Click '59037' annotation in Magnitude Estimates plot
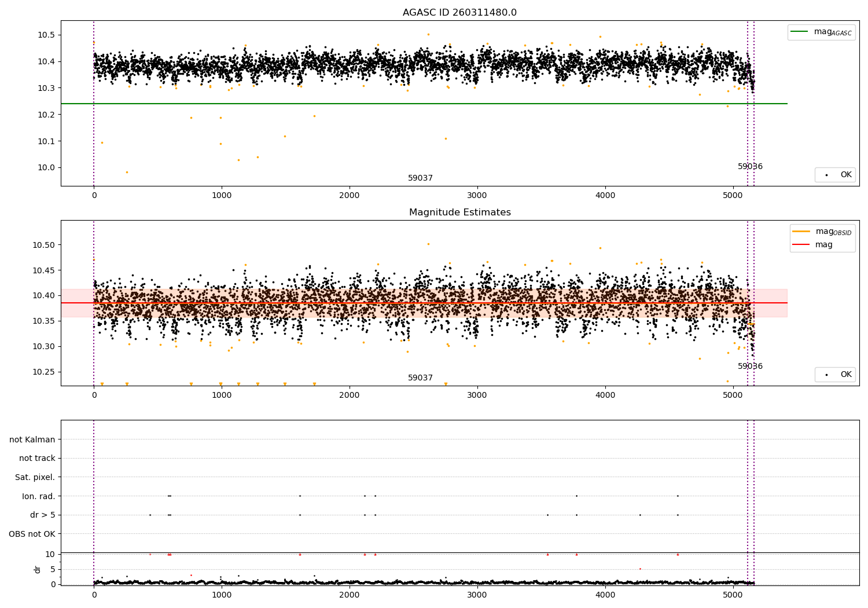This screenshot has height=608, width=868. 420,378
